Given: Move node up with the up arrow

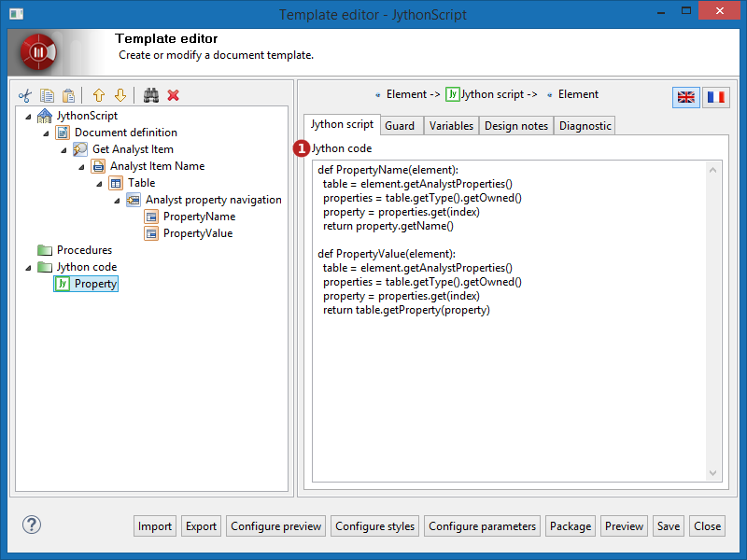Looking at the screenshot, I should tap(99, 96).
